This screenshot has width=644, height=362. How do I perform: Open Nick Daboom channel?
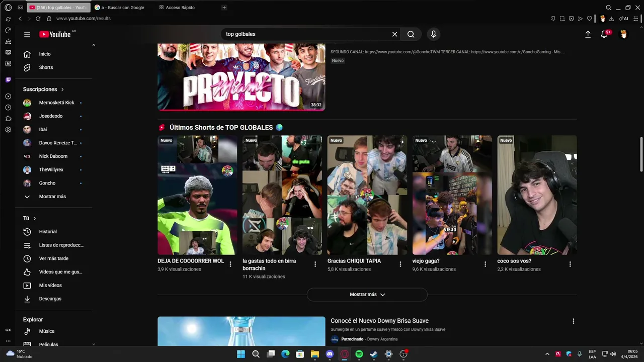point(54,156)
